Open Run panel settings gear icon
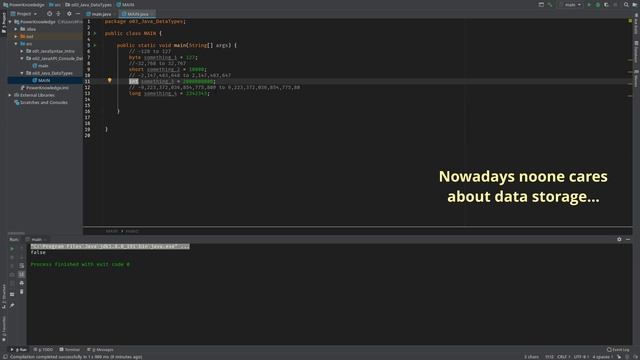 coord(619,239)
